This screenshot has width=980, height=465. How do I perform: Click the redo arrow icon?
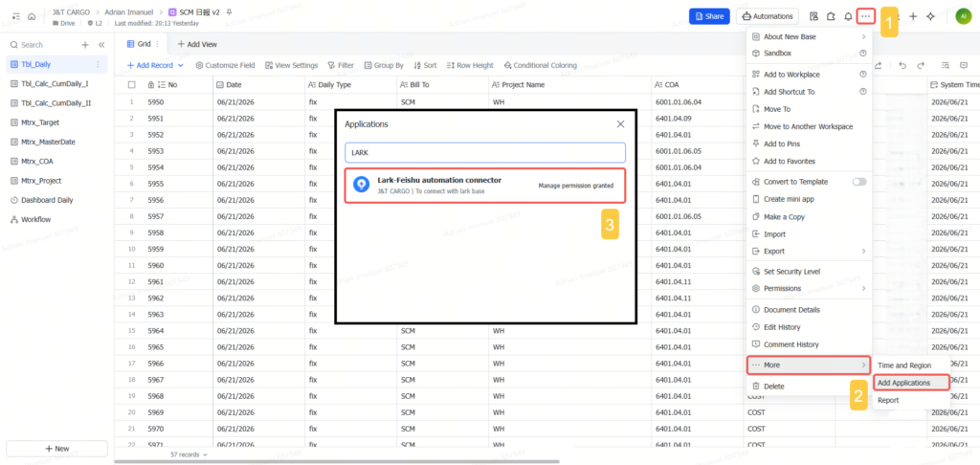click(x=921, y=65)
